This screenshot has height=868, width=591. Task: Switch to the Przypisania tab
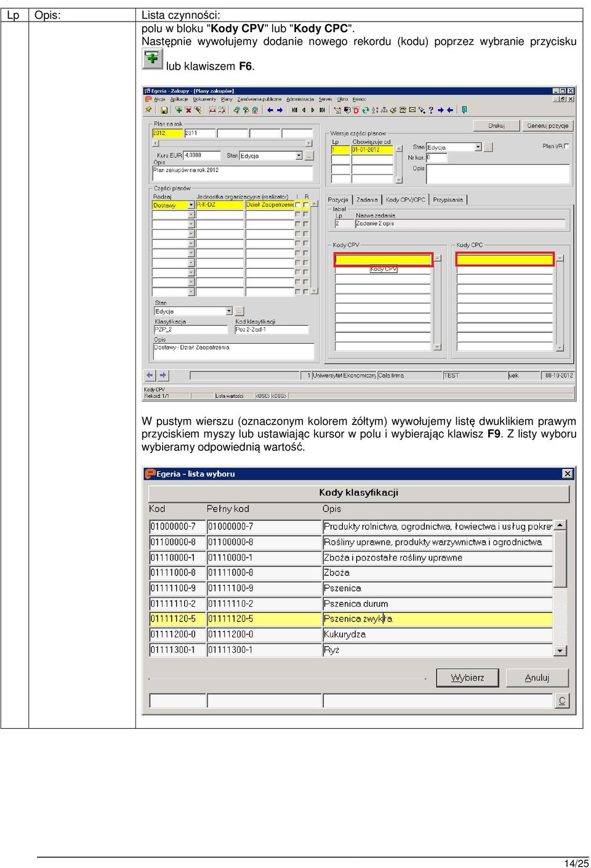click(448, 200)
